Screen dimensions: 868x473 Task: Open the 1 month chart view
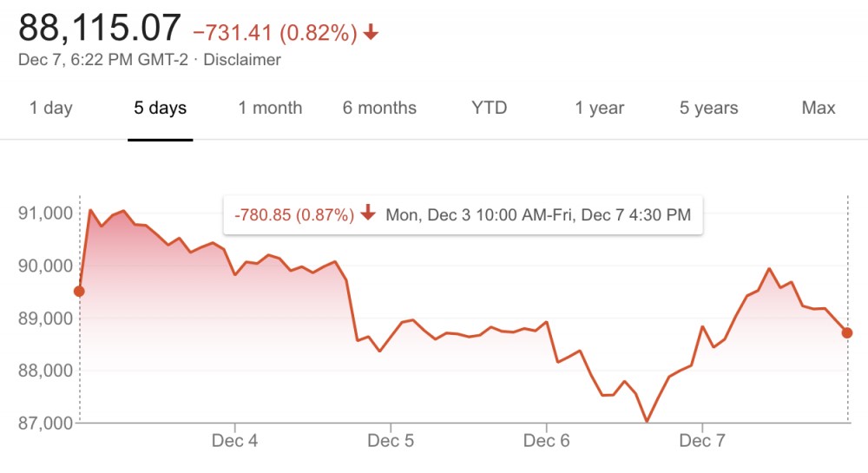(270, 108)
